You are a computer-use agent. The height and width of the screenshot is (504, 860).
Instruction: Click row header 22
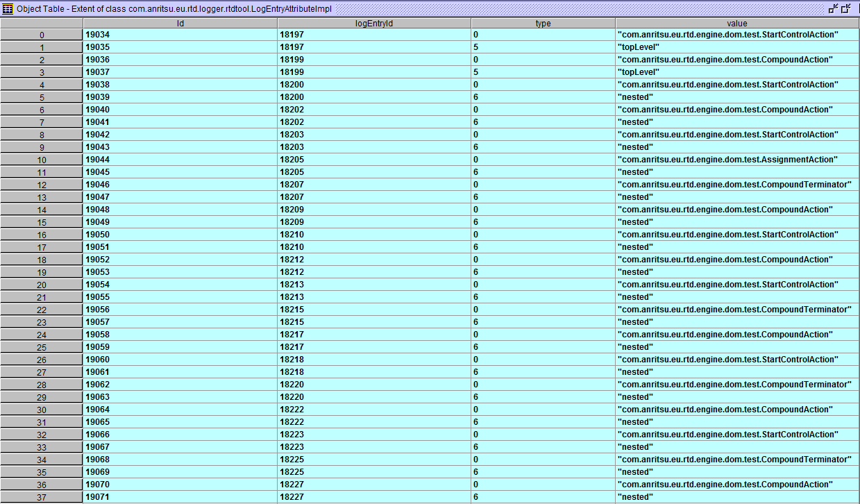click(x=42, y=310)
